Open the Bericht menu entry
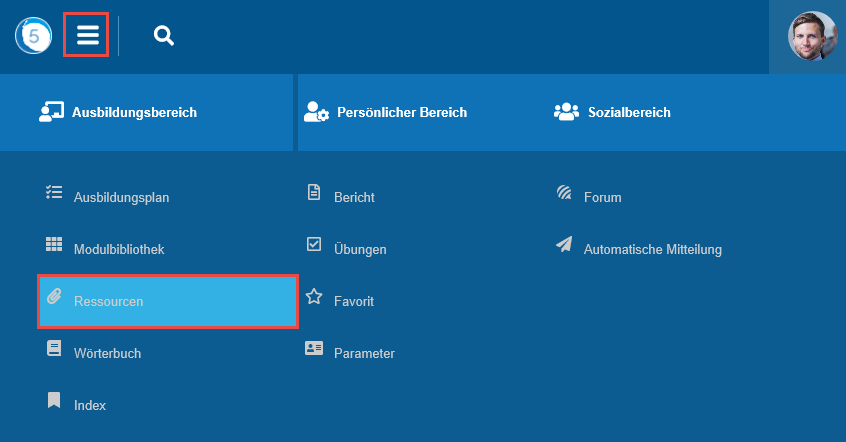 point(354,197)
